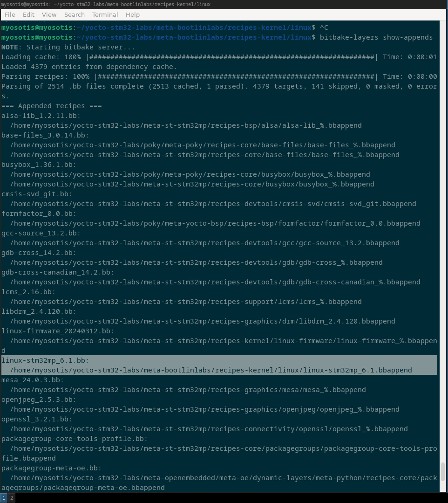Image resolution: width=448 pixels, height=503 pixels.
Task: Switch to workspace 2 indicator
Action: coord(12,498)
